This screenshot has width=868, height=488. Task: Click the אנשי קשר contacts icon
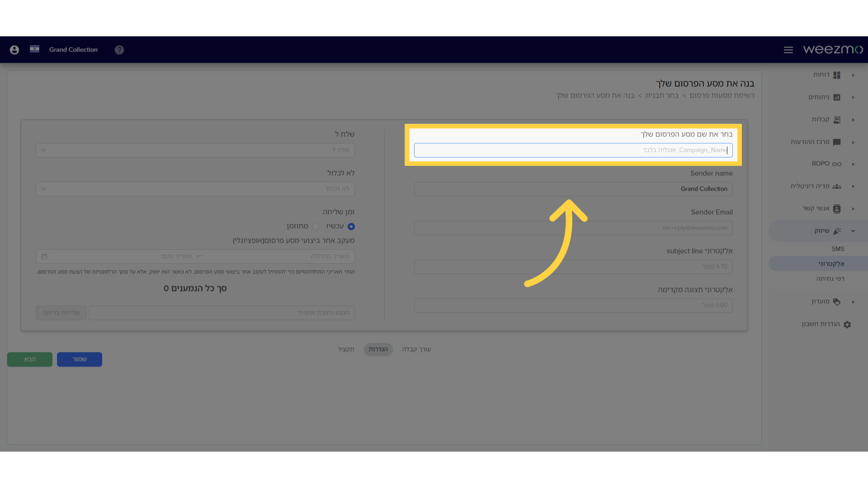pyautogui.click(x=837, y=208)
